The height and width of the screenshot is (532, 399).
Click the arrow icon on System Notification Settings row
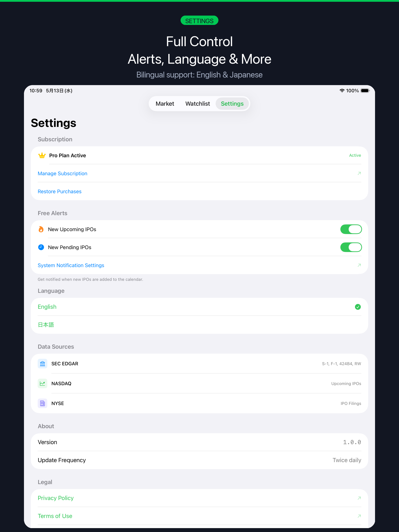(359, 265)
